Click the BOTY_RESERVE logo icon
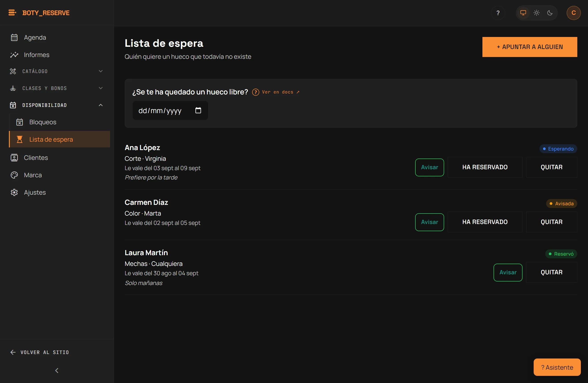Screen dimensions: 588x383 click(x=12, y=13)
